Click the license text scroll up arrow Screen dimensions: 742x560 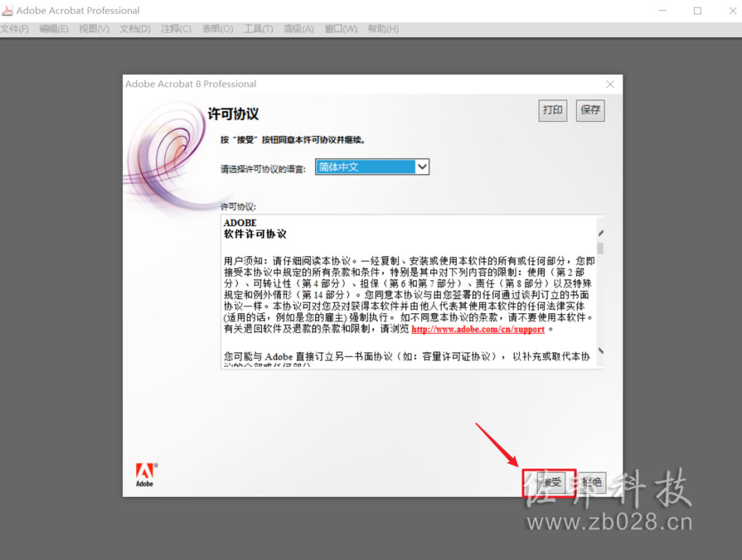(600, 233)
